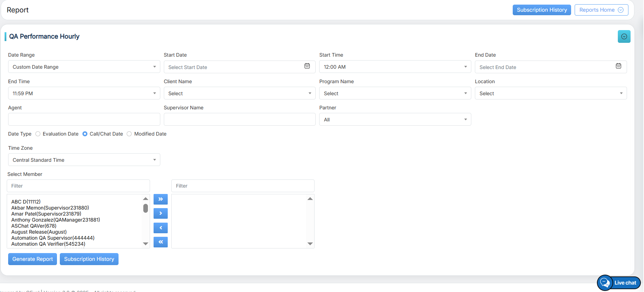Open the Reports Home menu

click(601, 10)
